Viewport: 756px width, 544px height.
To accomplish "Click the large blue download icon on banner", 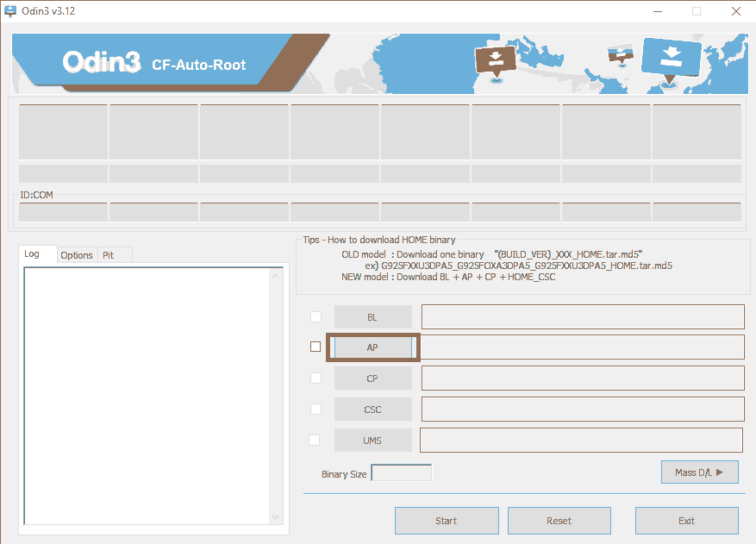I will coord(671,59).
